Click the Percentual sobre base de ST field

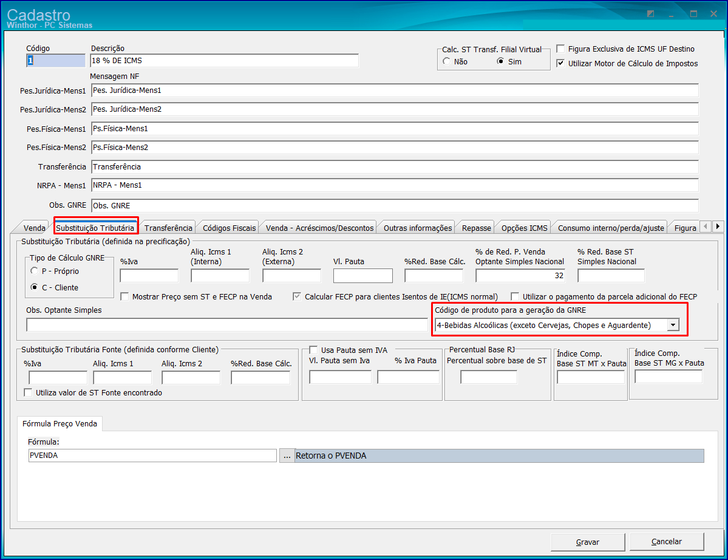pos(488,377)
